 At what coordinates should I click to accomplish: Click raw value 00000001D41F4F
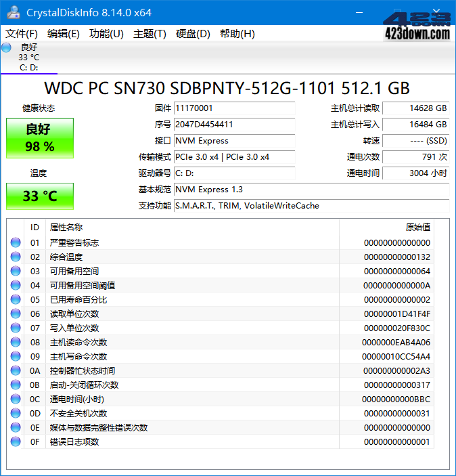[x=397, y=314]
